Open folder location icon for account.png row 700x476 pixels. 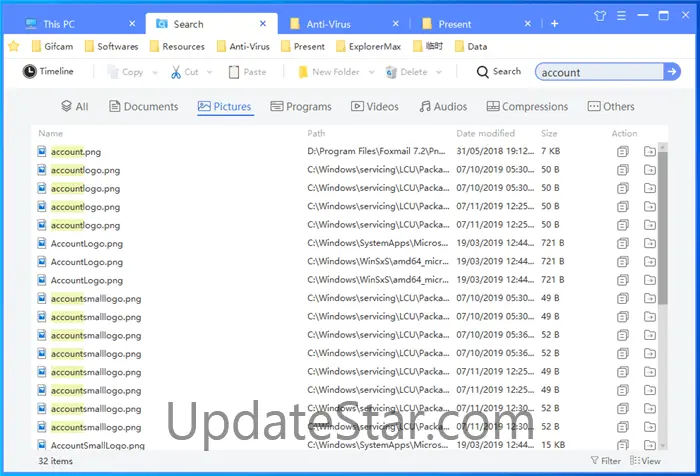tap(650, 152)
